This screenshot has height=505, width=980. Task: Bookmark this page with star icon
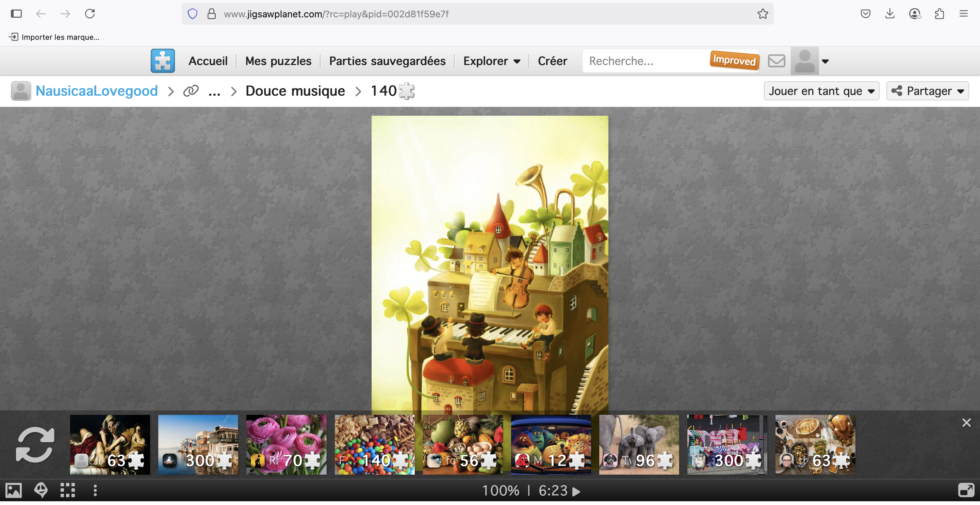(762, 14)
